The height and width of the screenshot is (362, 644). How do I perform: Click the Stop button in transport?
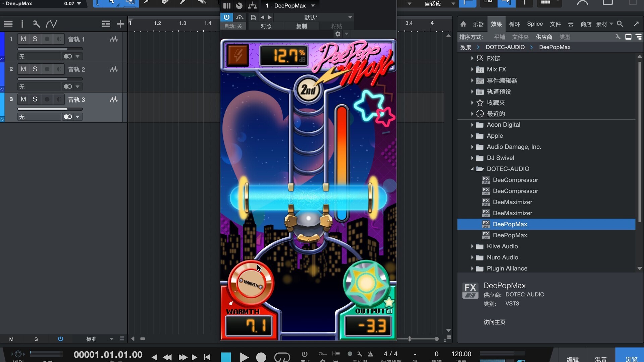coord(226,357)
